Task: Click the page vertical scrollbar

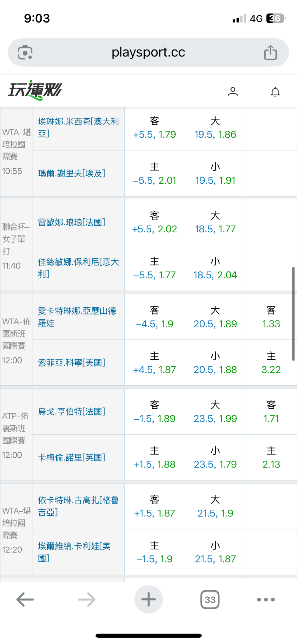Action: [x=293, y=314]
